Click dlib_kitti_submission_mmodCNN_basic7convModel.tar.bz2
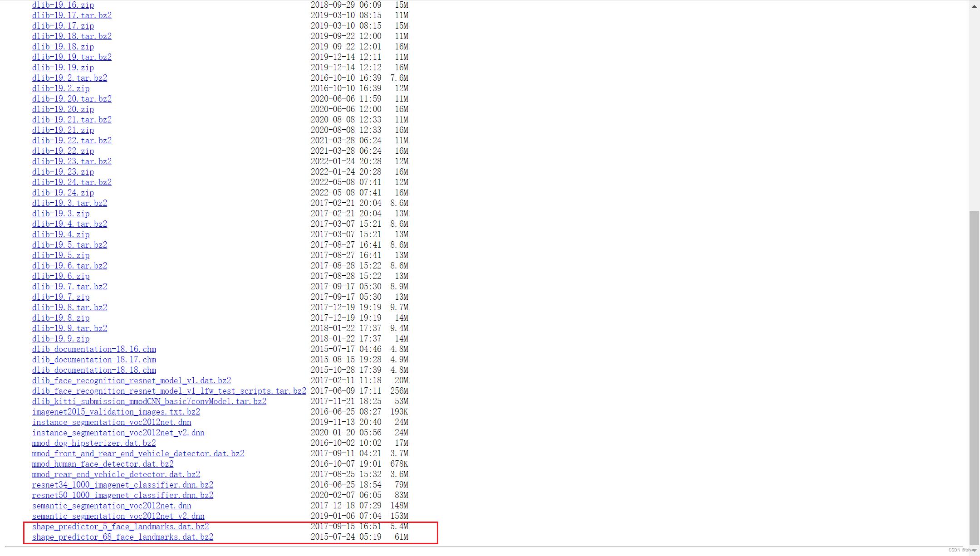Screen dimensions: 980x556 (149, 401)
